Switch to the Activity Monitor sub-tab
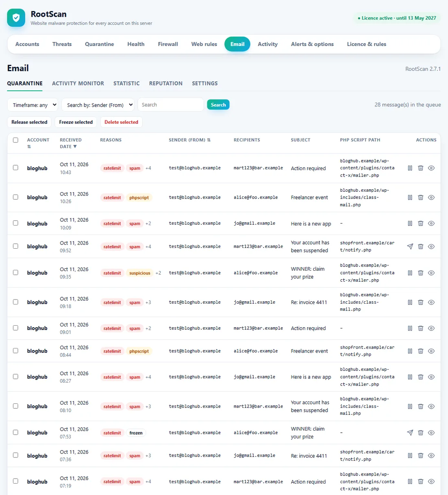448x495 pixels. click(78, 83)
